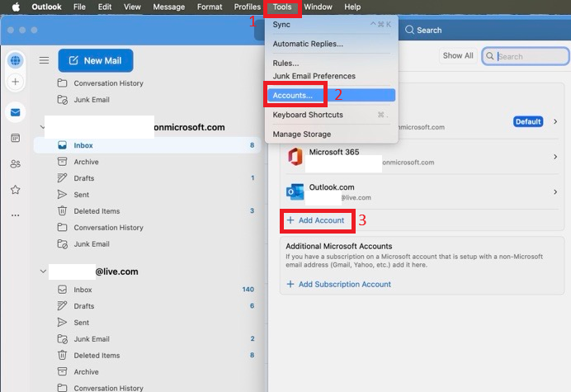571x392 pixels.
Task: Open @live.com Inbox with 140 unread
Action: pyautogui.click(x=147, y=290)
